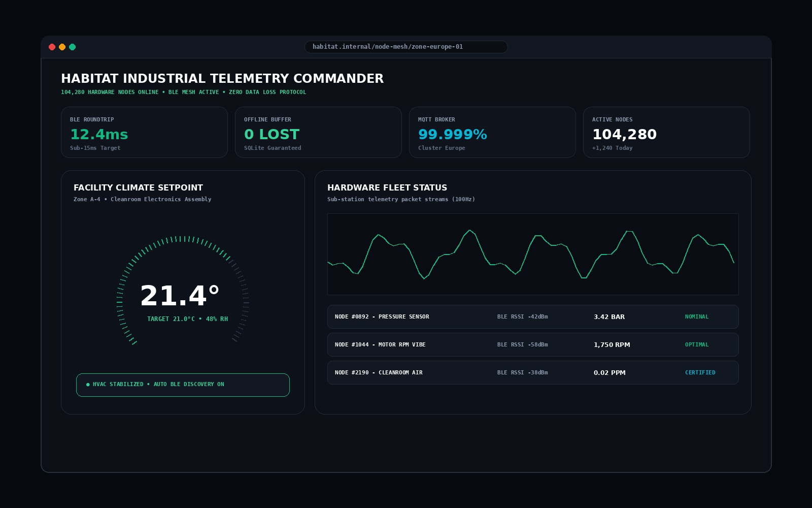Click the habitat.internal URL address bar
Screen dimensions: 812x508
[x=406, y=47]
